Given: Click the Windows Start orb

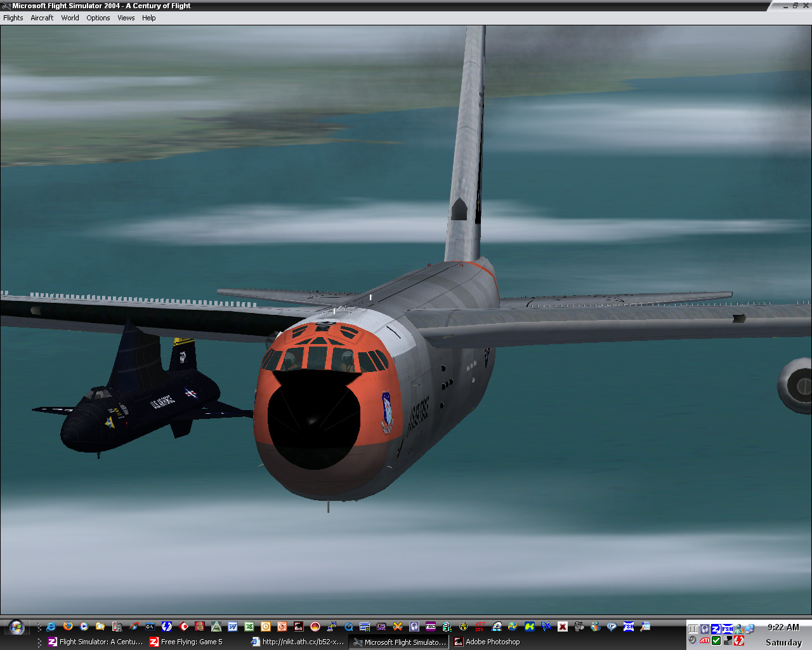Looking at the screenshot, I should [16, 627].
